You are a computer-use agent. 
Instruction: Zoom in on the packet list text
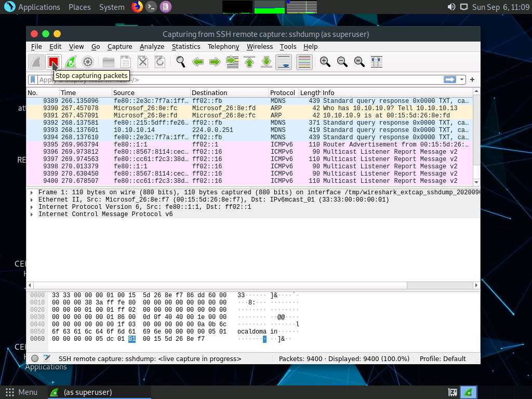pos(325,62)
